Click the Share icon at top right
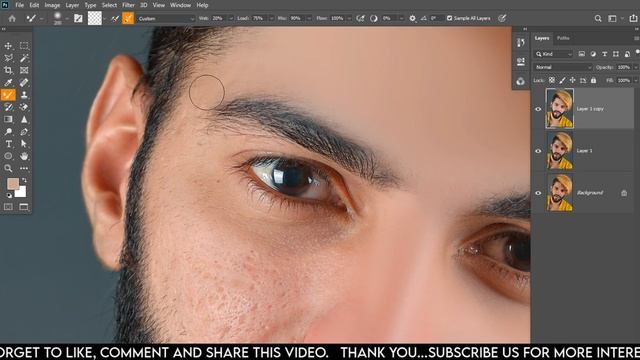Viewport: 640px width, 360px height. click(x=633, y=18)
